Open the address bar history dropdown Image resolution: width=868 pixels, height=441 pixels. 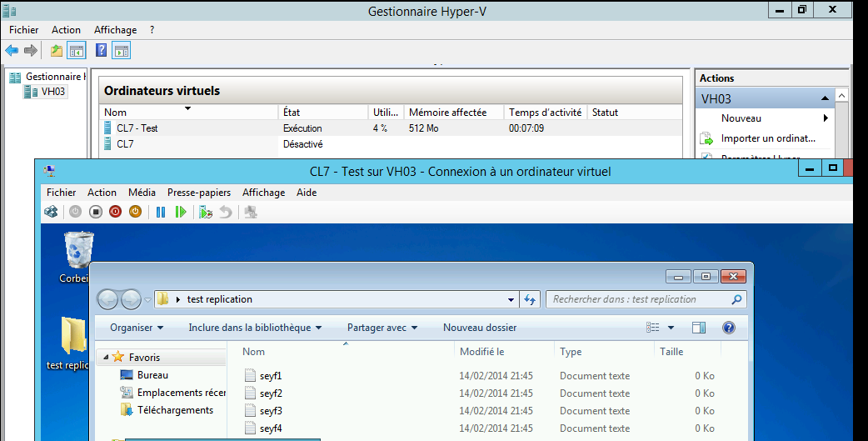[511, 300]
